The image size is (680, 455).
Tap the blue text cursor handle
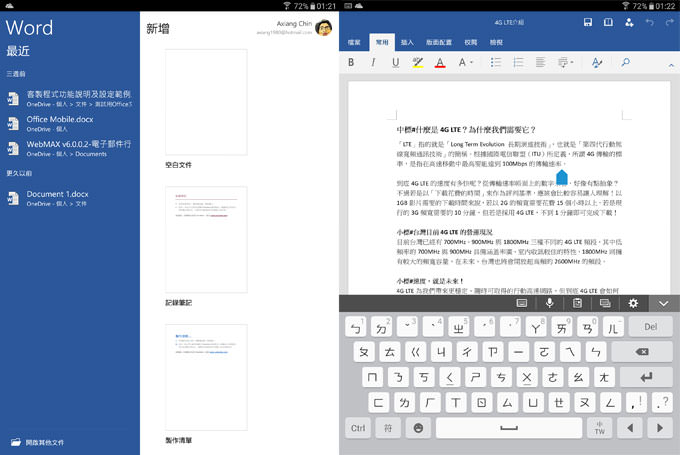pyautogui.click(x=562, y=177)
